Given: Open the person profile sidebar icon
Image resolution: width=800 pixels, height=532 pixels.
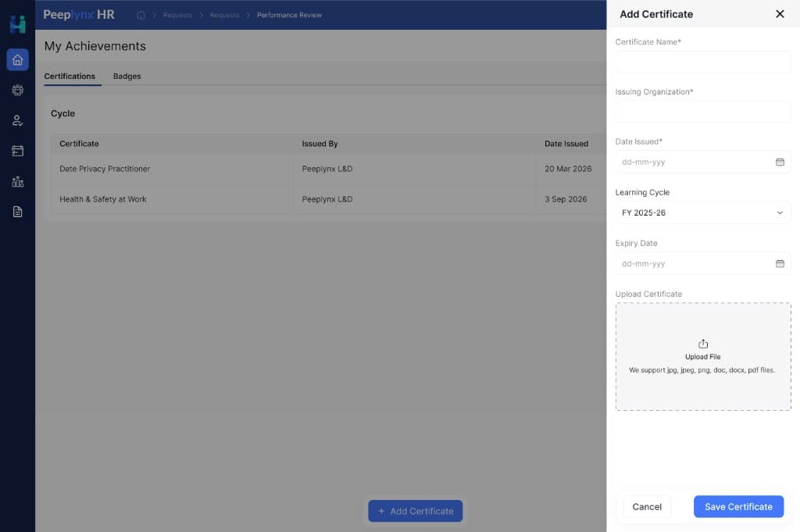Looking at the screenshot, I should pyautogui.click(x=17, y=120).
